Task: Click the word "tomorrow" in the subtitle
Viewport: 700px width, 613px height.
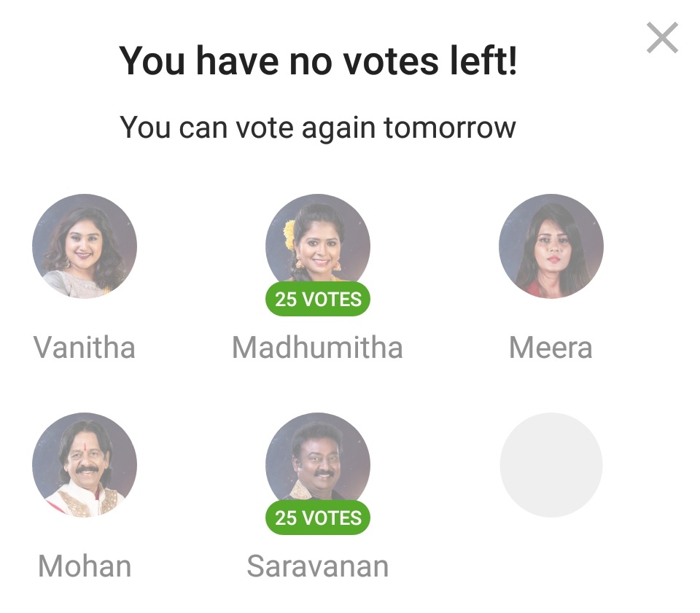Action: coord(450,128)
